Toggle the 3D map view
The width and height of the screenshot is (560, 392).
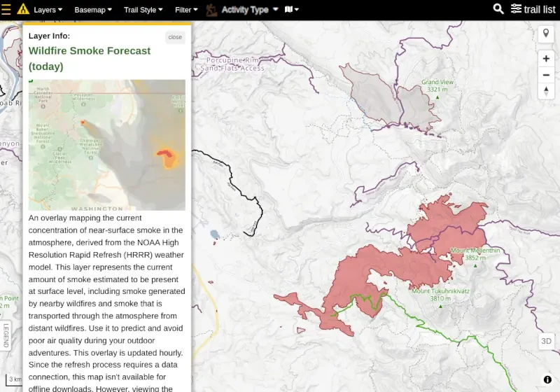546,341
